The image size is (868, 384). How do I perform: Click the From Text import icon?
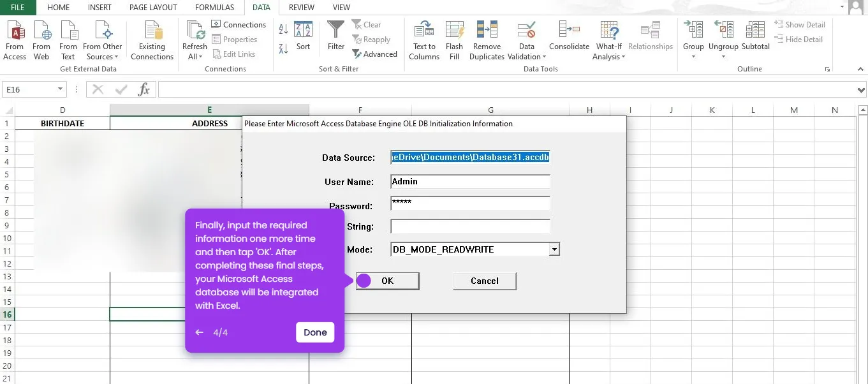[68, 38]
